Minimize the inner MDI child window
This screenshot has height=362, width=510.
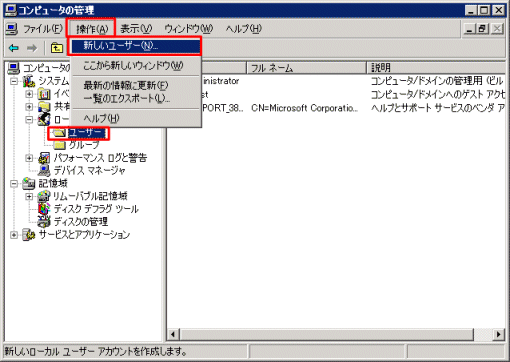tap(469, 29)
